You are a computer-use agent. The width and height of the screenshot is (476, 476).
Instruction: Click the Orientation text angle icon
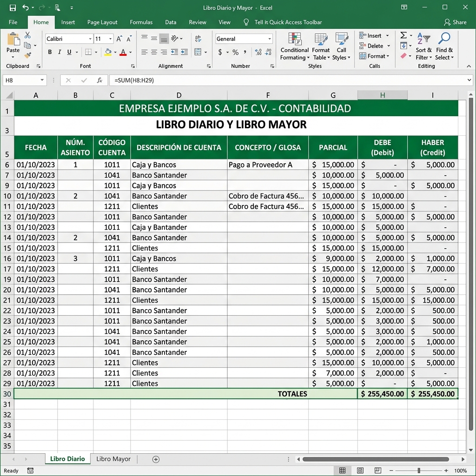point(175,38)
